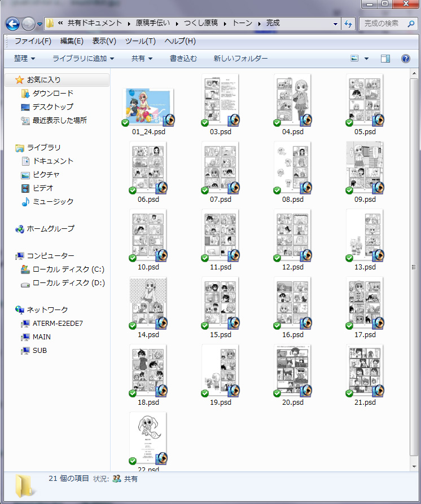Select ローカル ディスク (C:) drive
421x504 pixels.
pyautogui.click(x=68, y=269)
